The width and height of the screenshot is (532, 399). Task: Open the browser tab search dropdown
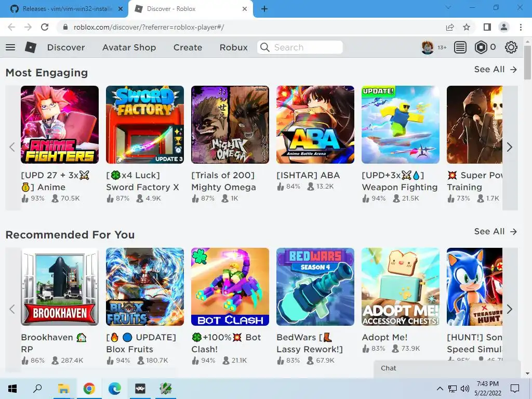[448, 7]
